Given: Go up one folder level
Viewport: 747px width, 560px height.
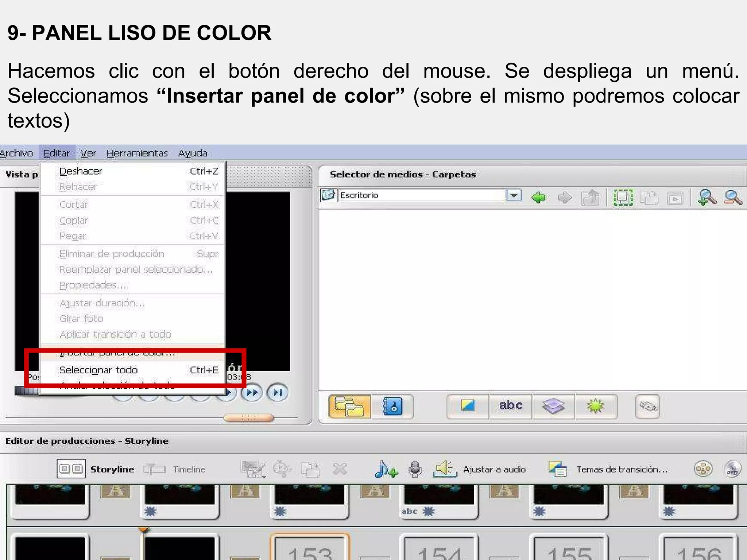Looking at the screenshot, I should 591,198.
